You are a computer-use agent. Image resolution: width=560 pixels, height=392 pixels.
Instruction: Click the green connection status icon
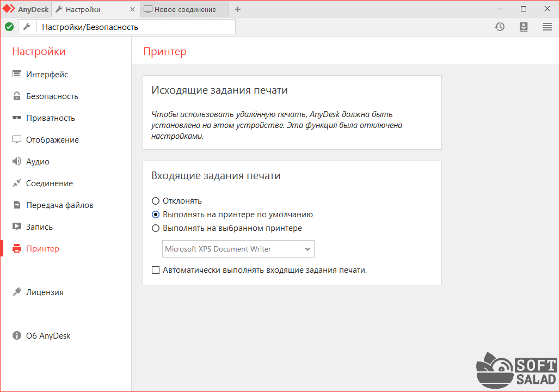pyautogui.click(x=9, y=27)
